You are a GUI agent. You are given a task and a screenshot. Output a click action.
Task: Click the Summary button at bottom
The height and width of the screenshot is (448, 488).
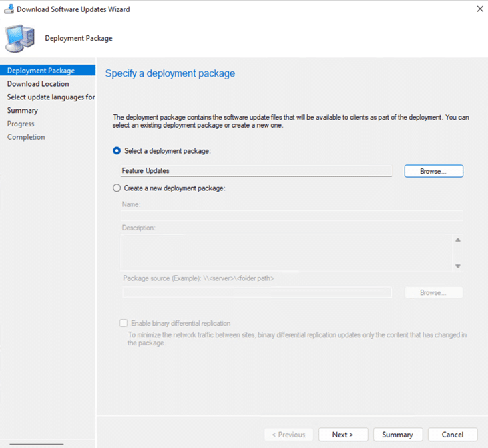tap(397, 435)
